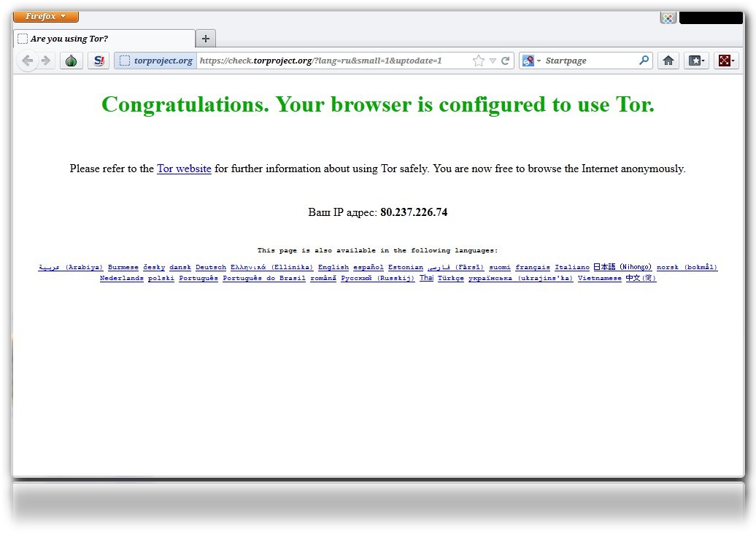Select the 'Are you using Tor?' tab
The width and height of the screenshot is (756, 534).
tap(104, 39)
